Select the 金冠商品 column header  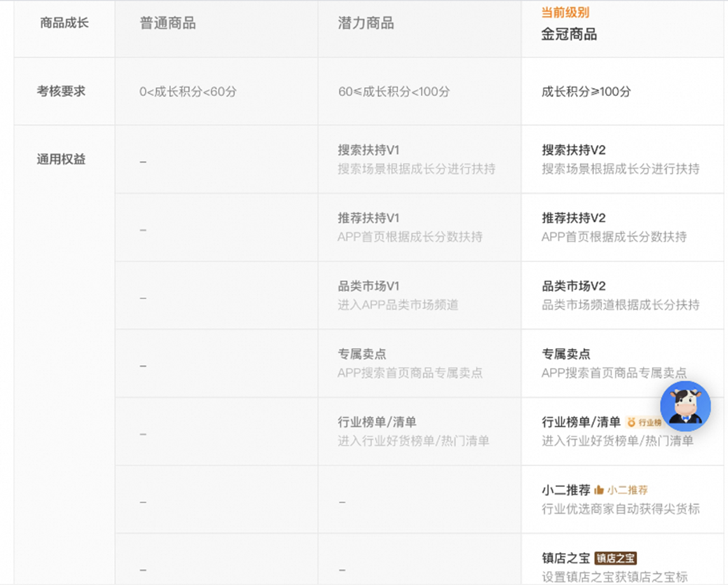click(569, 34)
